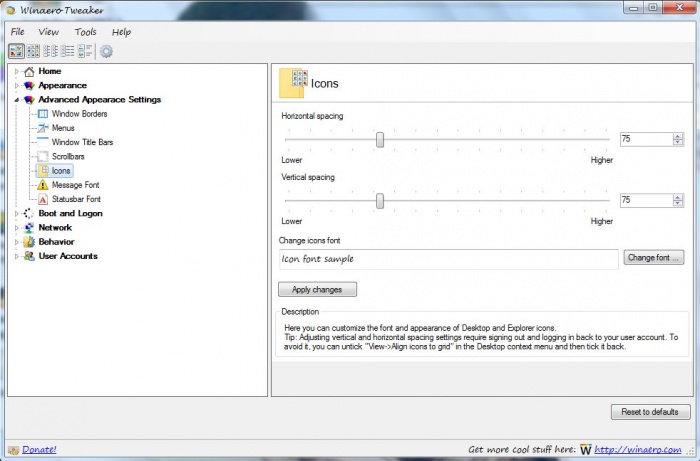This screenshot has height=461, width=700.
Task: Click the Change font button
Action: point(654,257)
